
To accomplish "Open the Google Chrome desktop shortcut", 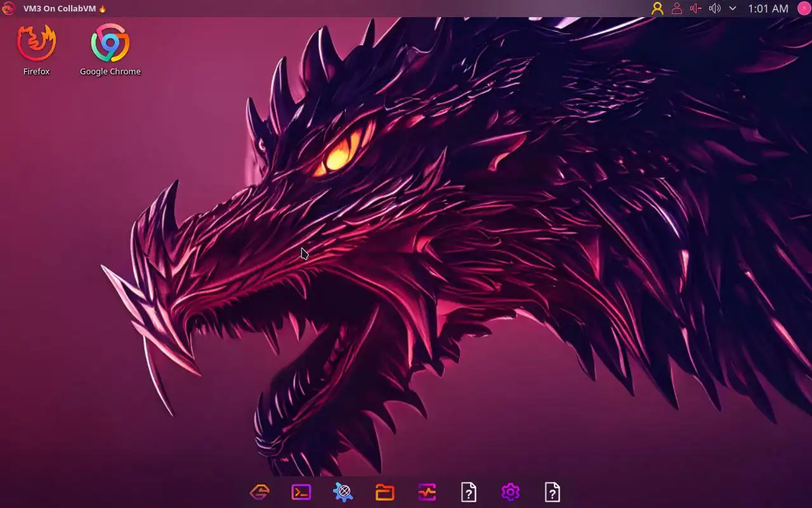I will pos(110,50).
